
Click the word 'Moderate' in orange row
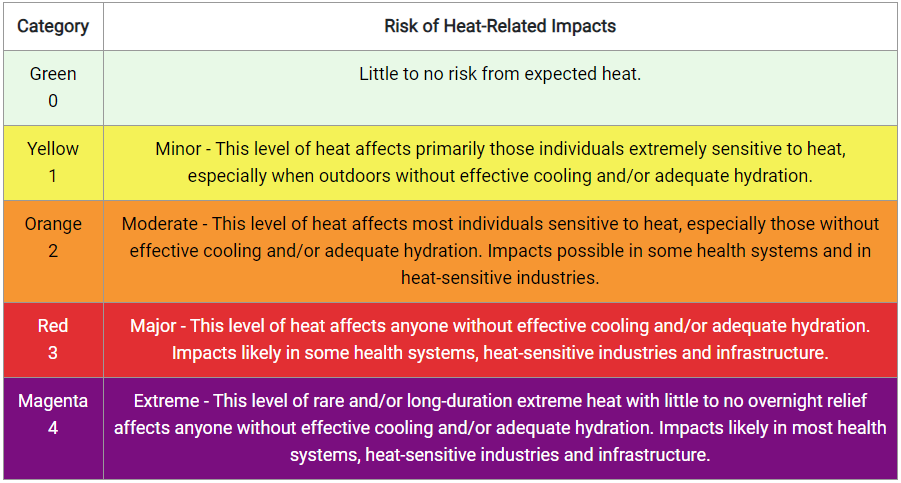click(x=160, y=224)
